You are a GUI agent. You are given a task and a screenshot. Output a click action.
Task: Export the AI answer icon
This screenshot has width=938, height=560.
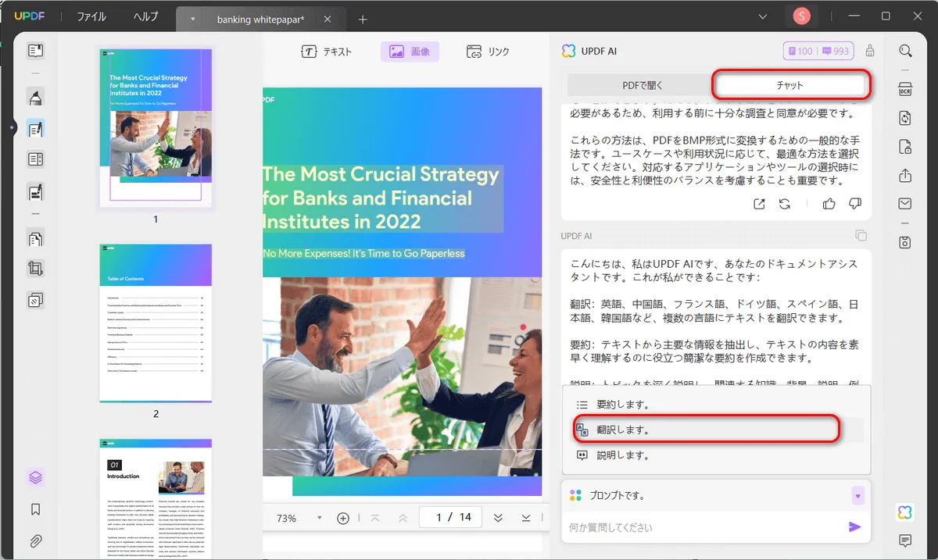tap(759, 204)
